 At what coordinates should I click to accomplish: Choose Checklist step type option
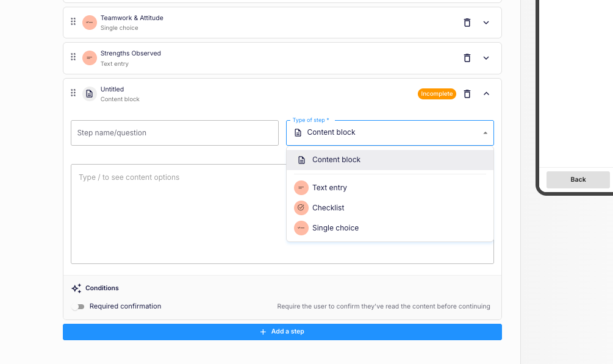390,208
